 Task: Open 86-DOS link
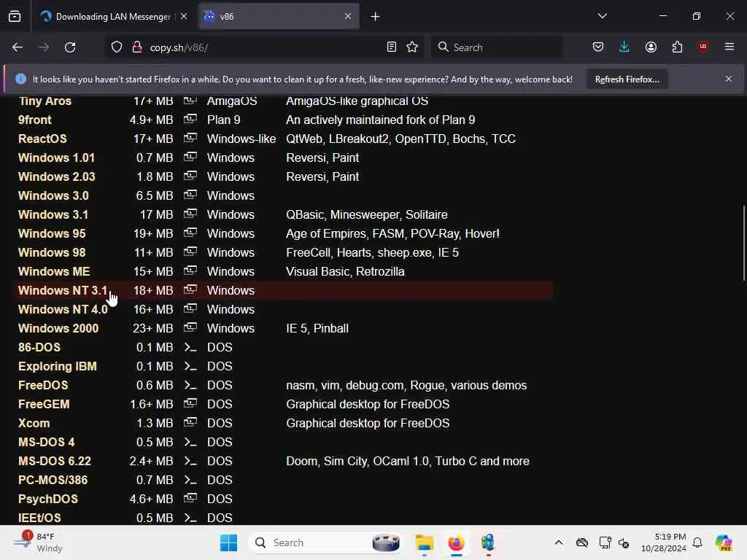(39, 348)
